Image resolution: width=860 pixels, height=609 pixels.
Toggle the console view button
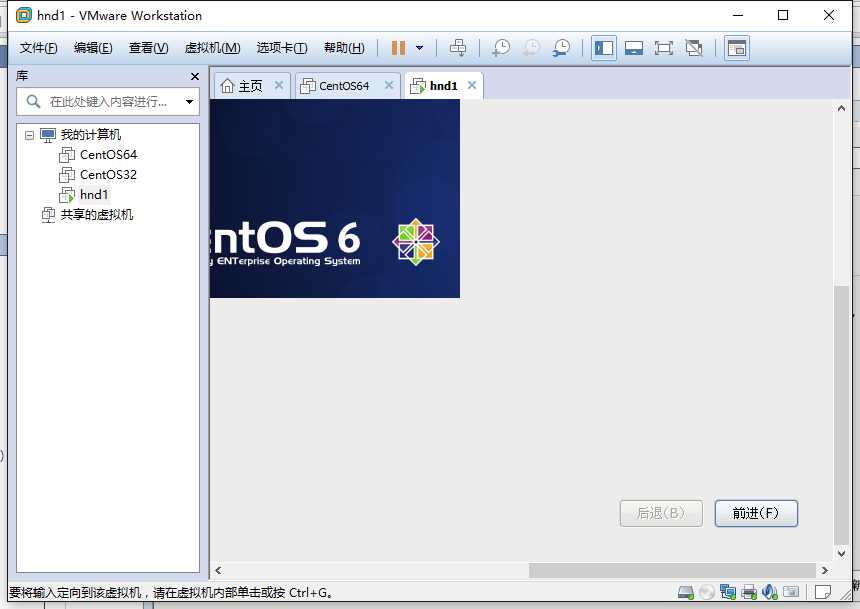[737, 48]
